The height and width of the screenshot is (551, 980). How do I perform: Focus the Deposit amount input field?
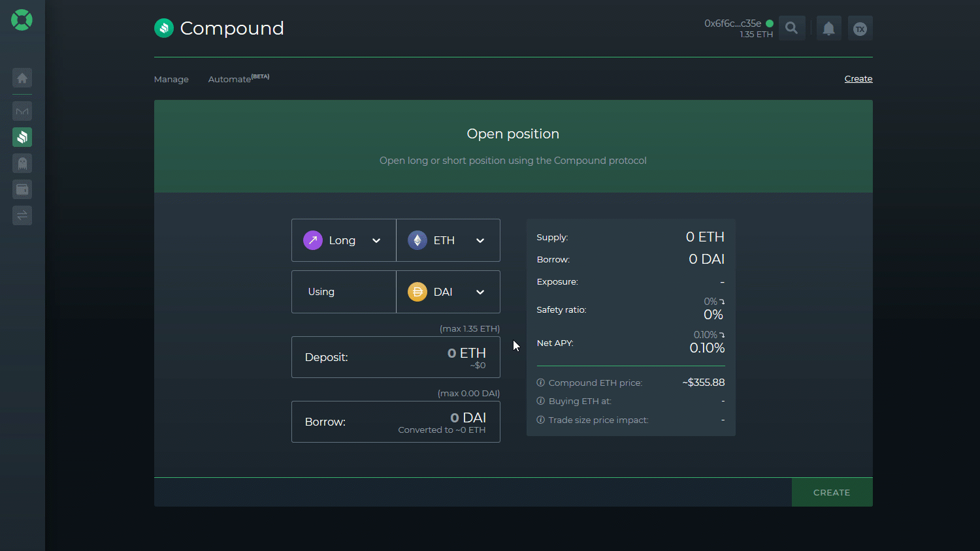point(396,357)
